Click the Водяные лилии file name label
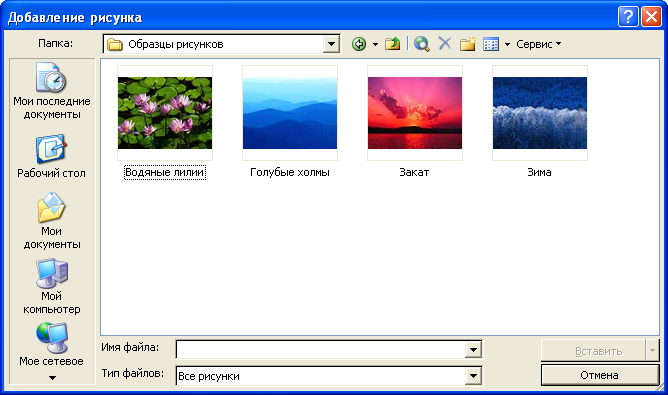 point(165,172)
